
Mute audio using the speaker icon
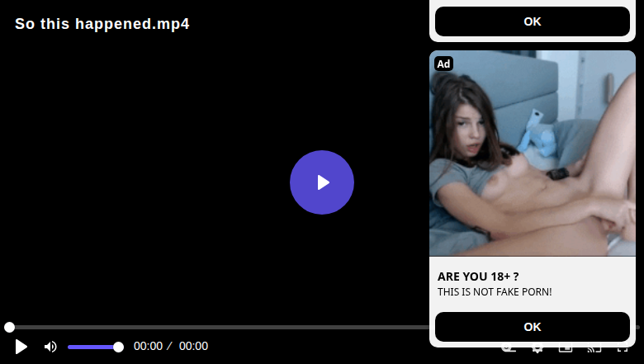(x=50, y=347)
